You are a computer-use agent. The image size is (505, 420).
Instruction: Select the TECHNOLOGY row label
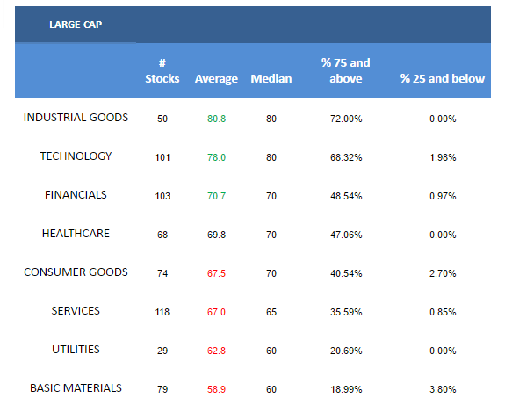(x=76, y=156)
